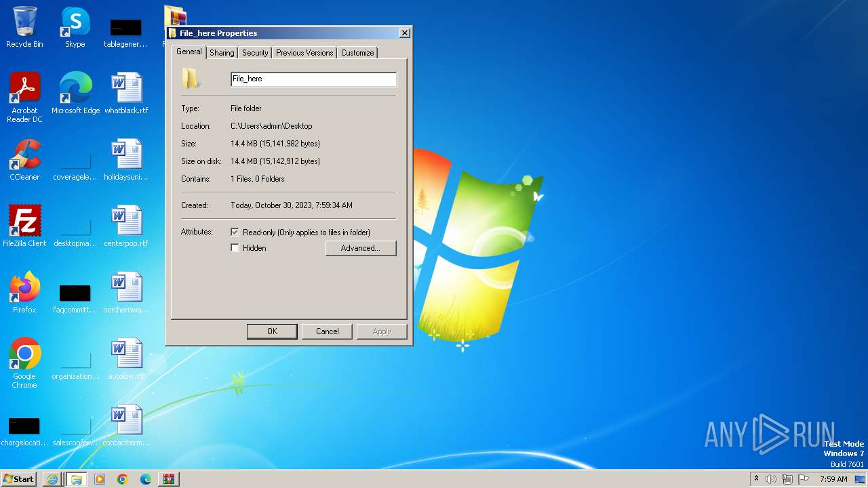The width and height of the screenshot is (868, 488).
Task: Click Cancel in Properties dialog
Action: (x=328, y=331)
